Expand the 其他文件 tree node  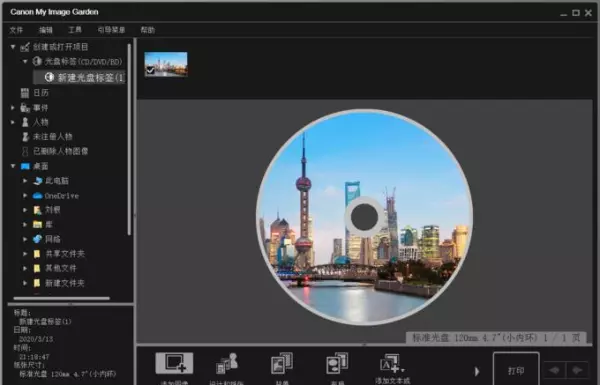tap(25, 268)
